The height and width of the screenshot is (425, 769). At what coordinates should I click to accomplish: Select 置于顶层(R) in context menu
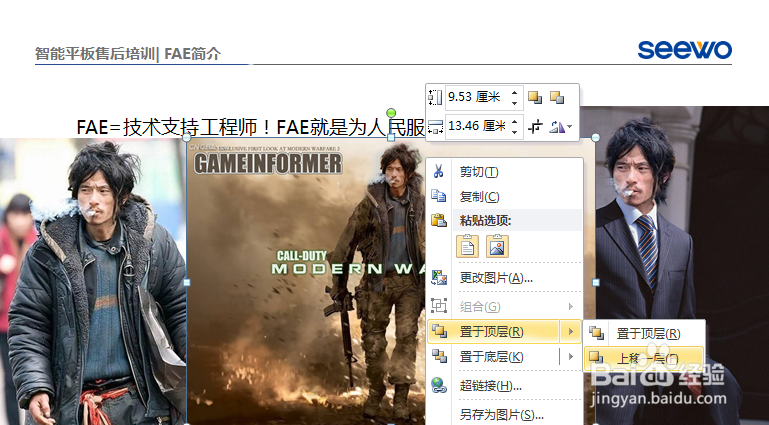click(493, 332)
